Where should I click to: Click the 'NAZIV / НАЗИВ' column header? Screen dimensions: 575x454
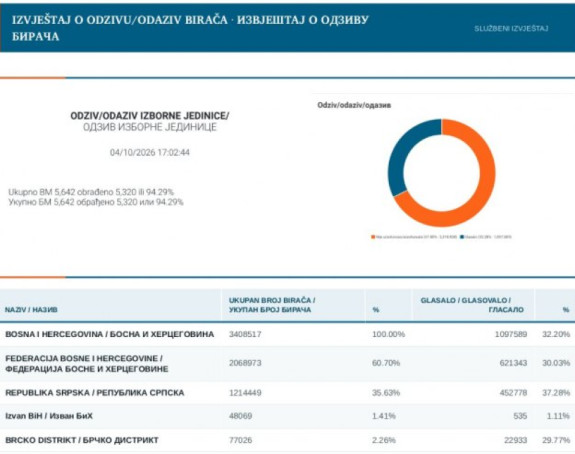pos(31,310)
